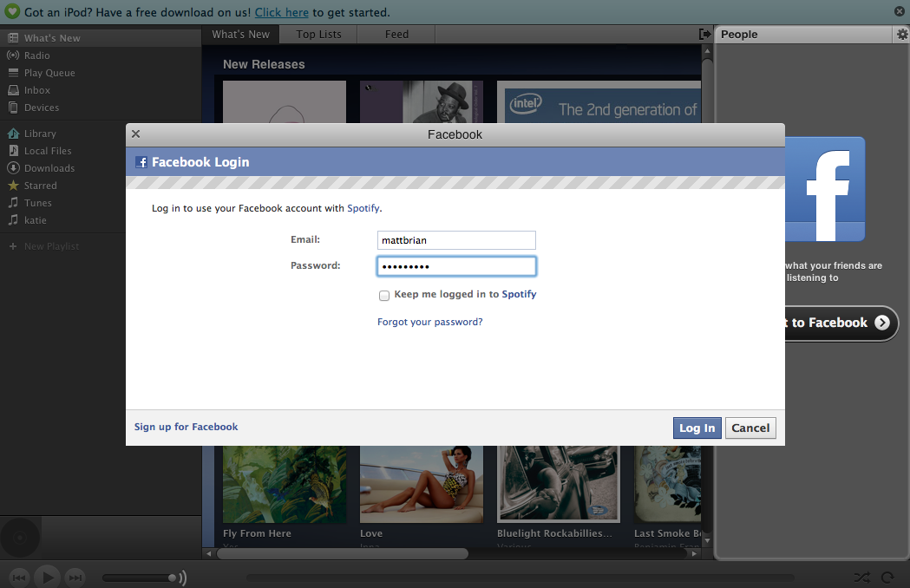Viewport: 910px width, 588px height.
Task: Click the Connect to Facebook button
Action: pos(841,323)
